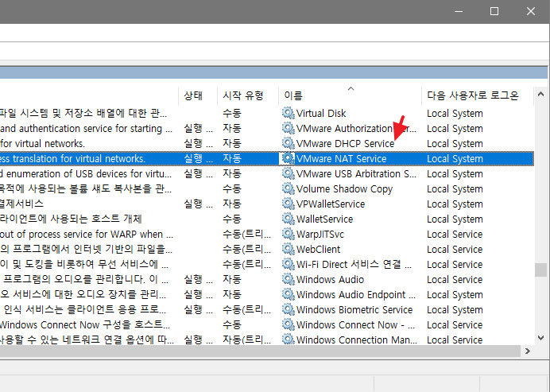Click the VMware Authorization service name
Image resolution: width=550 pixels, height=392 pixels.
(356, 129)
